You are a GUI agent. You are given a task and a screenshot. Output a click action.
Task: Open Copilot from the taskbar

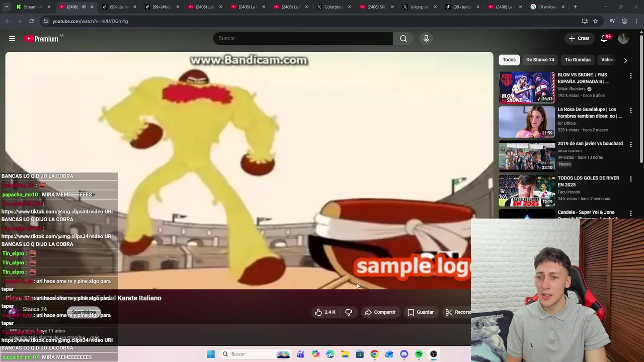tap(315, 354)
